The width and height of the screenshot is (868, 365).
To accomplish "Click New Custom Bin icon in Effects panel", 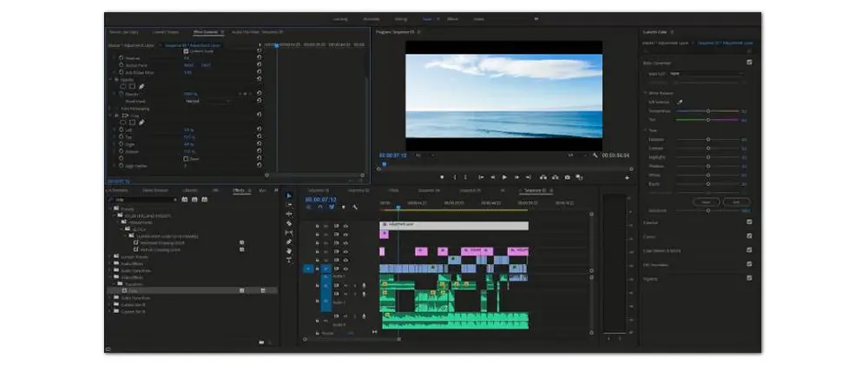I will click(261, 342).
